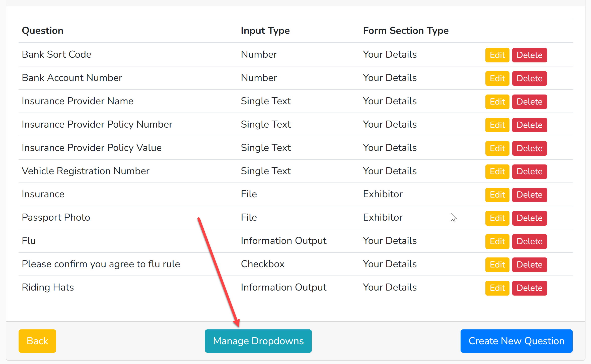
Task: Delete the Riding Hats question
Action: (x=530, y=288)
